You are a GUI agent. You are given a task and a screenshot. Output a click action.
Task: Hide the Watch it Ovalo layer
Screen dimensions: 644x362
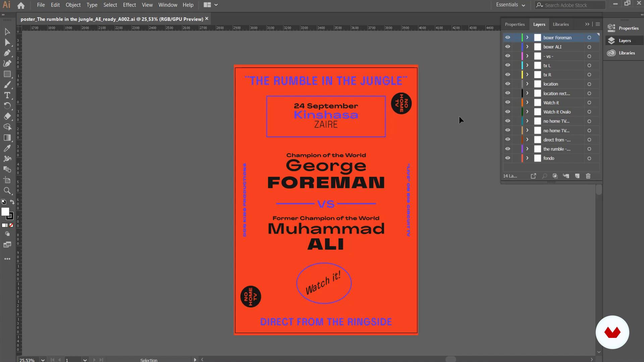508,112
